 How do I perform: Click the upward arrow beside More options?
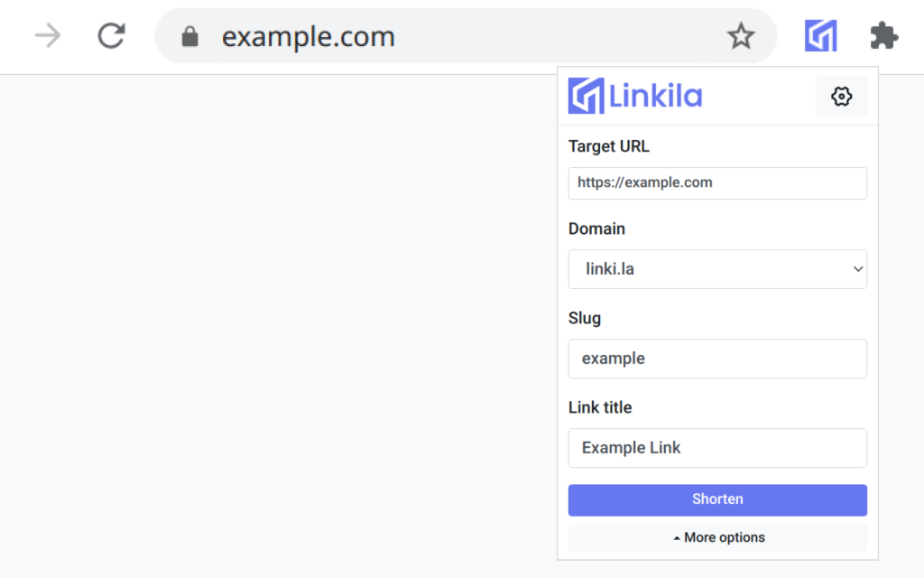tap(675, 537)
